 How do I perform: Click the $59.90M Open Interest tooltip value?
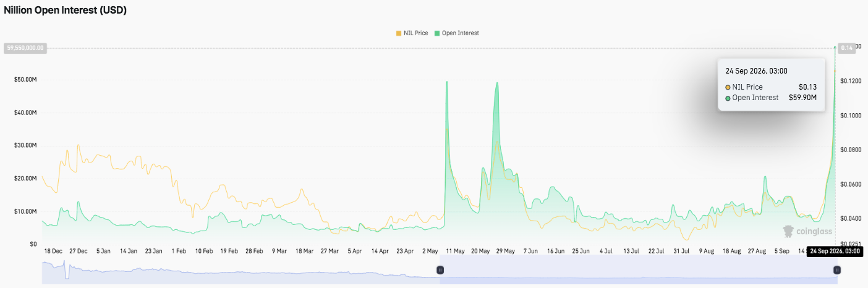point(802,98)
